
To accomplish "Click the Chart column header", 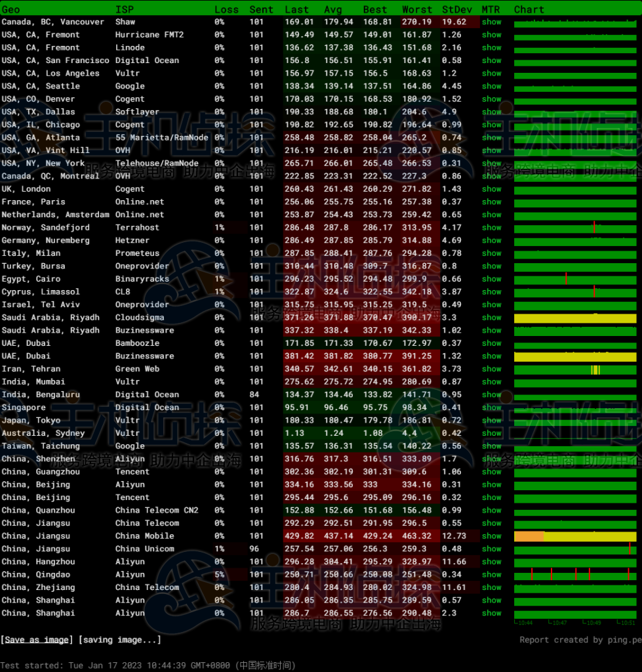I will pyautogui.click(x=529, y=9).
